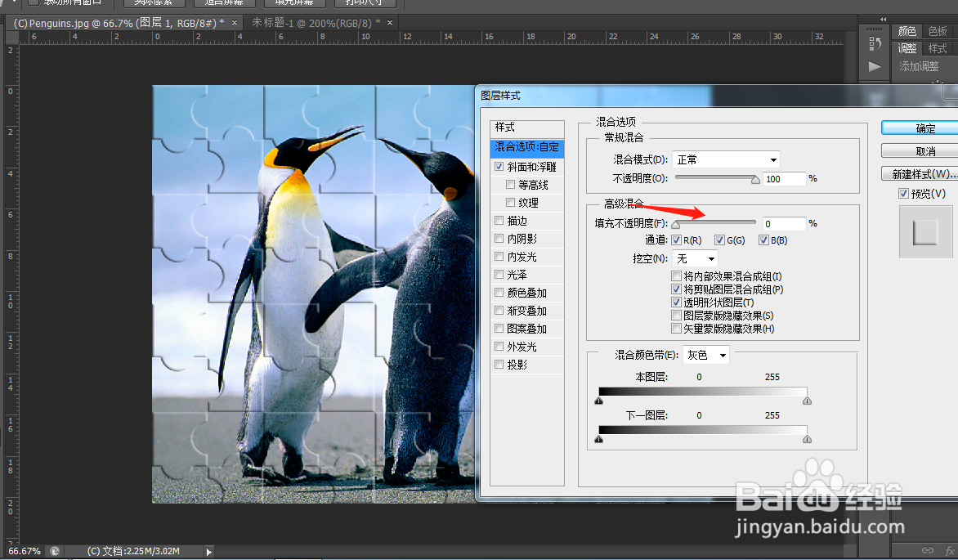
Task: Enable the 光泽 checkbox
Action: pyautogui.click(x=499, y=274)
